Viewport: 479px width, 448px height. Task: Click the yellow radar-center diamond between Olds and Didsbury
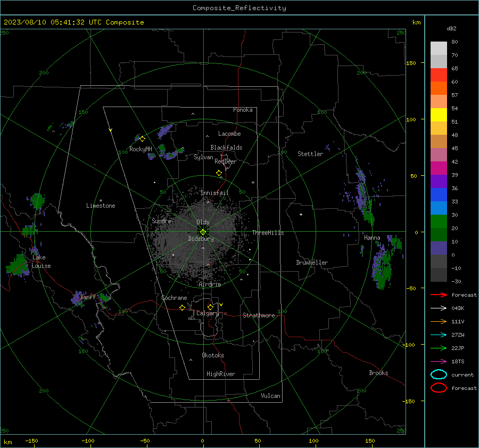203,232
